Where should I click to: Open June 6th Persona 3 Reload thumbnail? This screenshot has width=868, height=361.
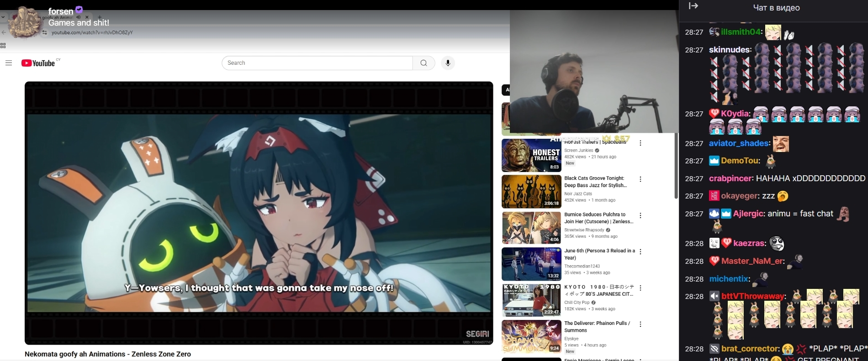tap(531, 264)
